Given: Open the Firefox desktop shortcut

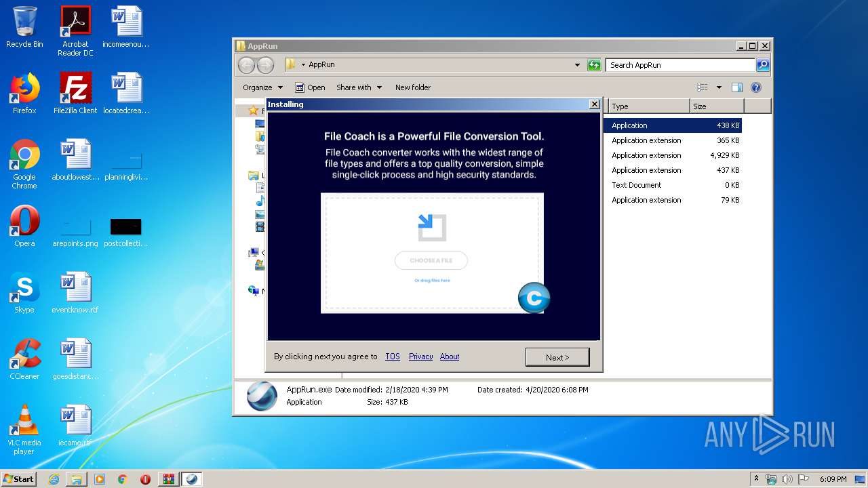Looking at the screenshot, I should [24, 93].
